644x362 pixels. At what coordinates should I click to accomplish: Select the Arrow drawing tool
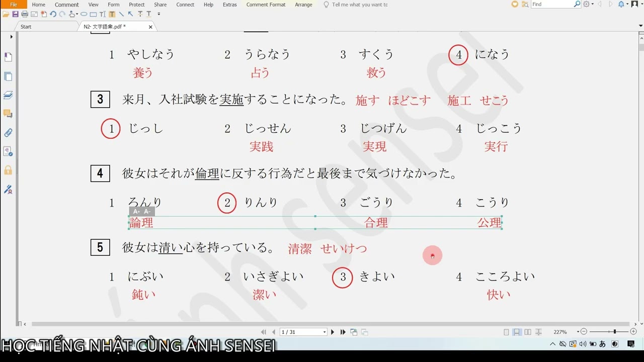point(130,14)
